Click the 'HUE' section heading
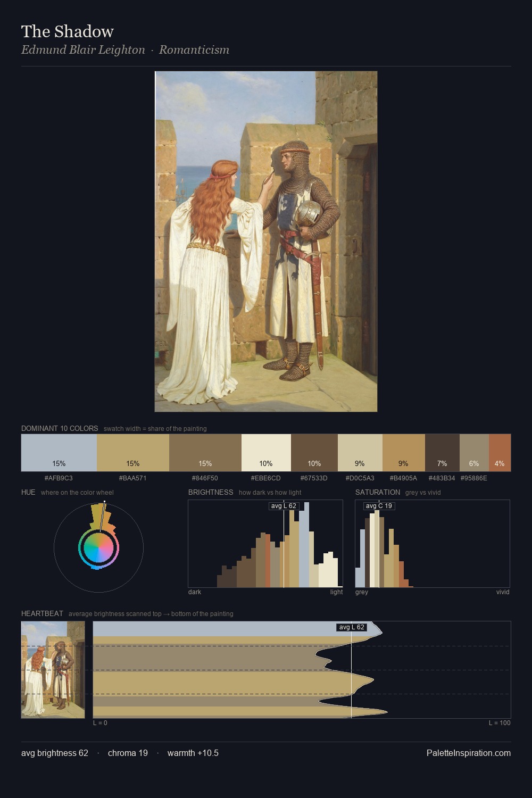The height and width of the screenshot is (798, 532). pyautogui.click(x=28, y=492)
